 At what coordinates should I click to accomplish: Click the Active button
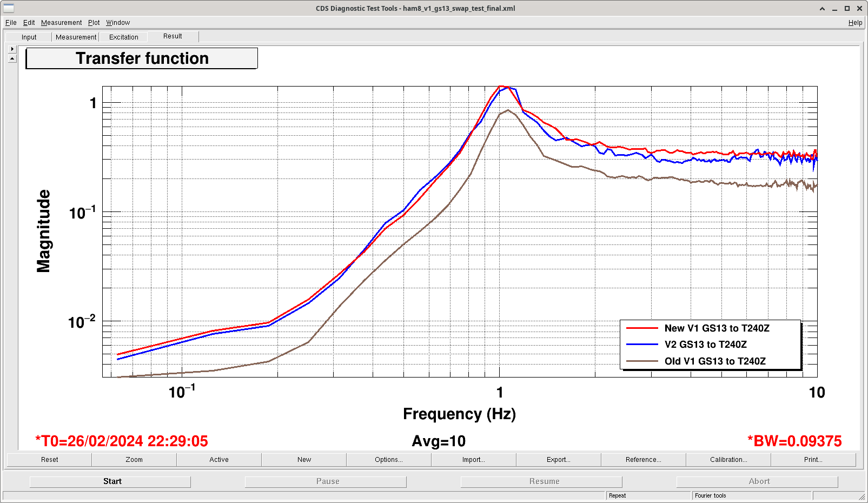point(219,460)
